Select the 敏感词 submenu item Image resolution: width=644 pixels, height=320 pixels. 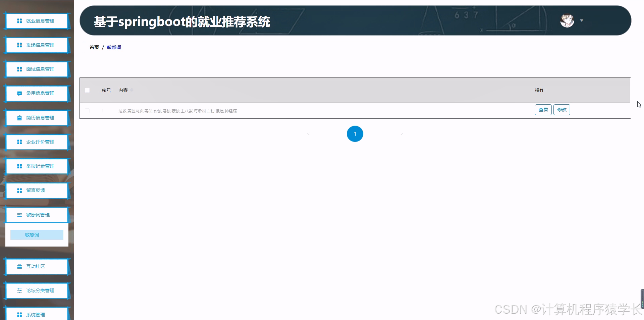[37, 234]
